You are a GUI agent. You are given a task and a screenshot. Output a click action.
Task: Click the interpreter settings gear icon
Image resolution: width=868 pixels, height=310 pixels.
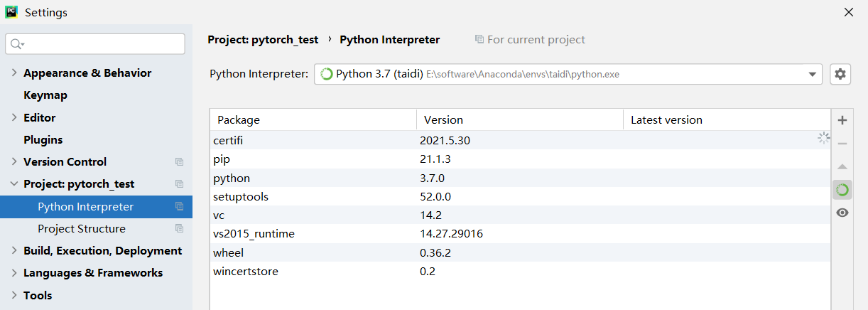pyautogui.click(x=840, y=74)
